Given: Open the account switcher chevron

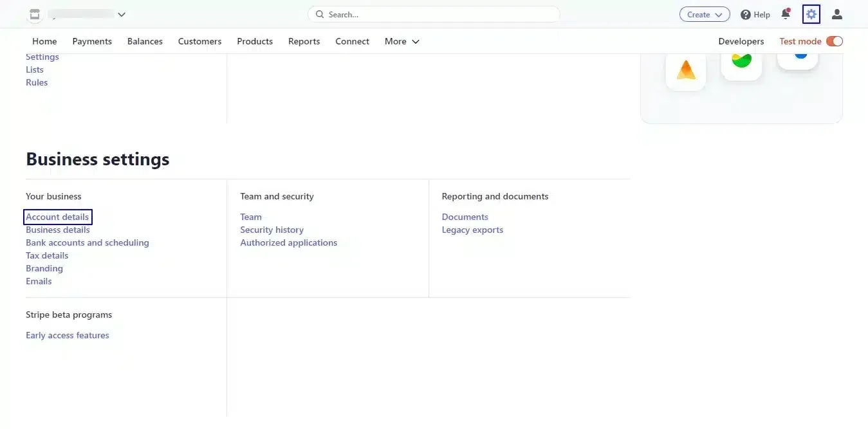Looking at the screenshot, I should pos(121,14).
